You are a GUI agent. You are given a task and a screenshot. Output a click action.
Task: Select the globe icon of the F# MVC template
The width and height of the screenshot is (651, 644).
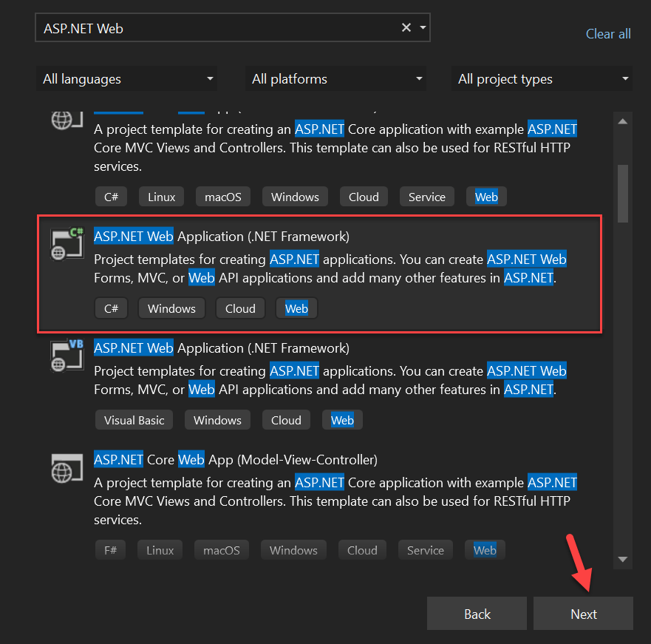(x=67, y=468)
